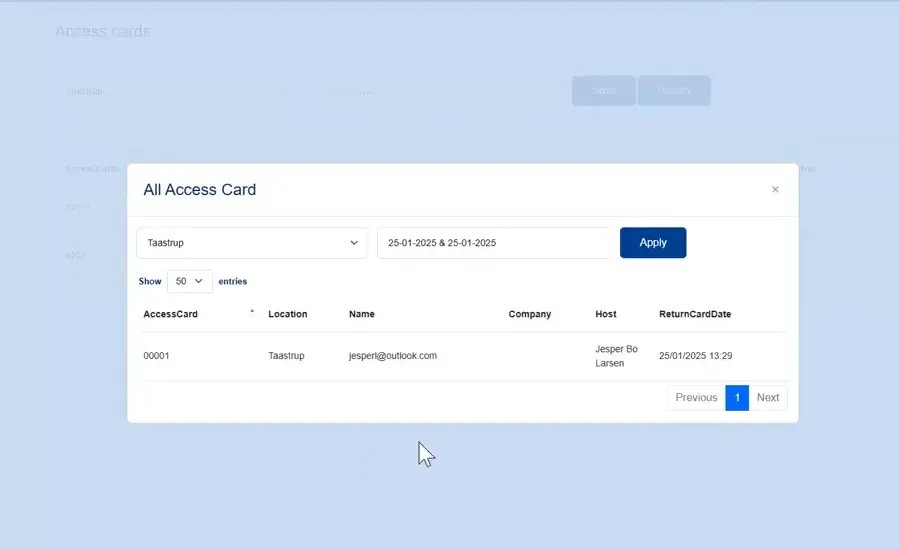Apply the access card filter
The width and height of the screenshot is (899, 549).
[x=652, y=243]
